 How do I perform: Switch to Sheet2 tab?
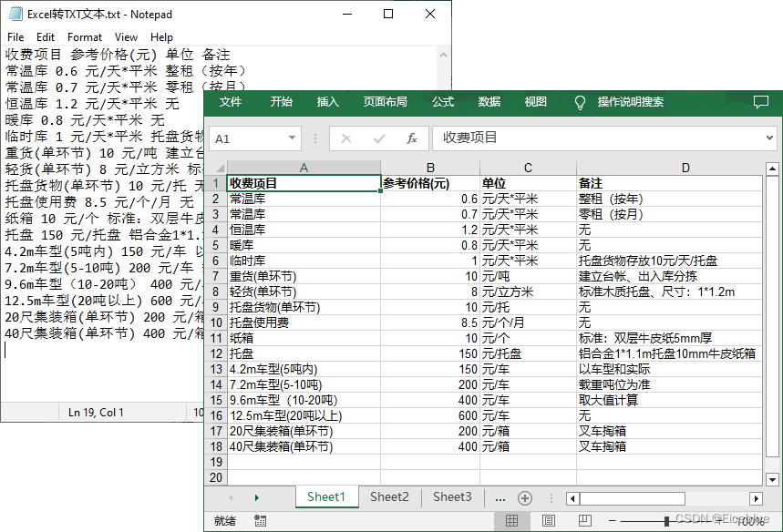389,497
